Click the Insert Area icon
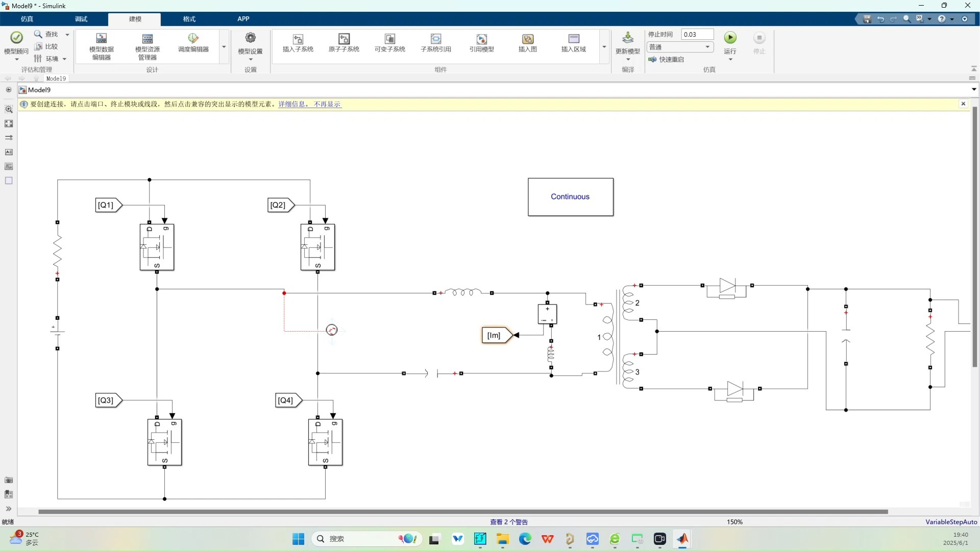Image resolution: width=980 pixels, height=551 pixels. 573,39
